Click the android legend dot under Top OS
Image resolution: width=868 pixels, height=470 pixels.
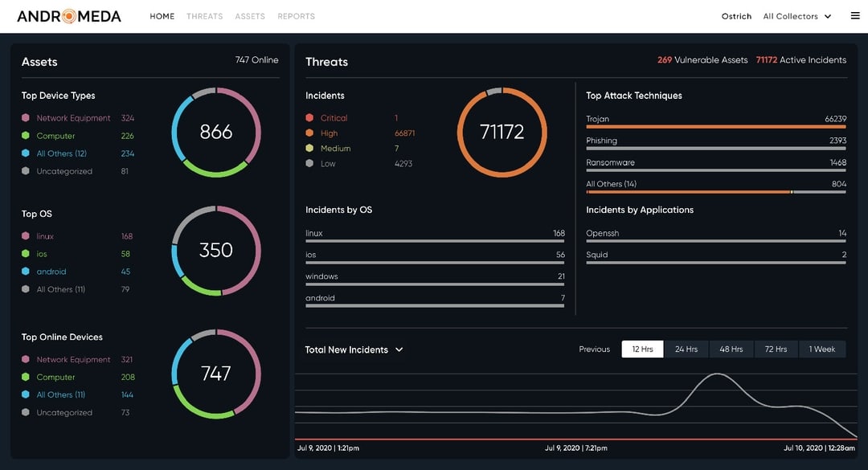click(26, 272)
